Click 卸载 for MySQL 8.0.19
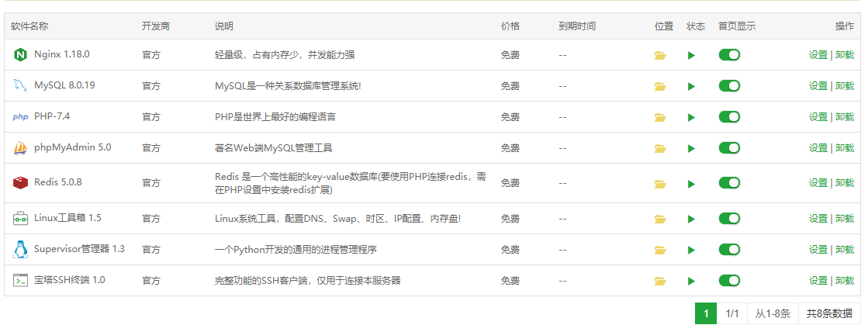This screenshot has width=868, height=332. tap(845, 86)
